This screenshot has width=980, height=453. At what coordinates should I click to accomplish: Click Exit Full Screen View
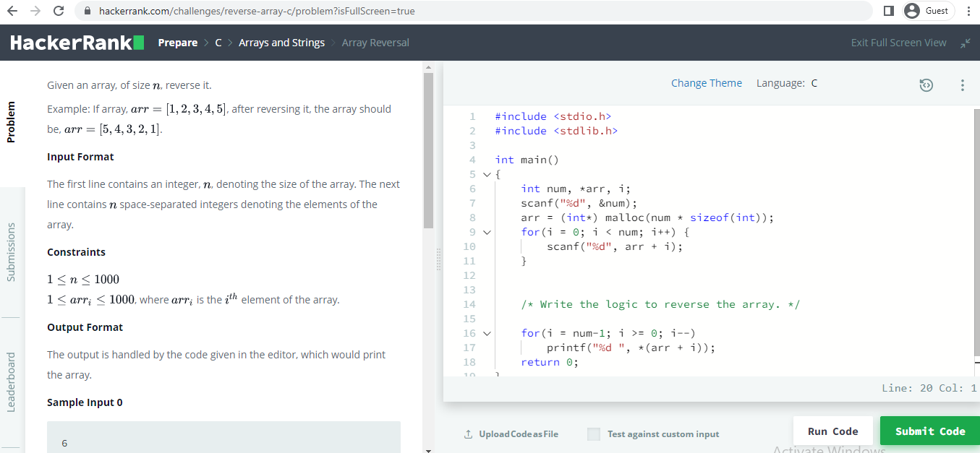[x=898, y=43]
